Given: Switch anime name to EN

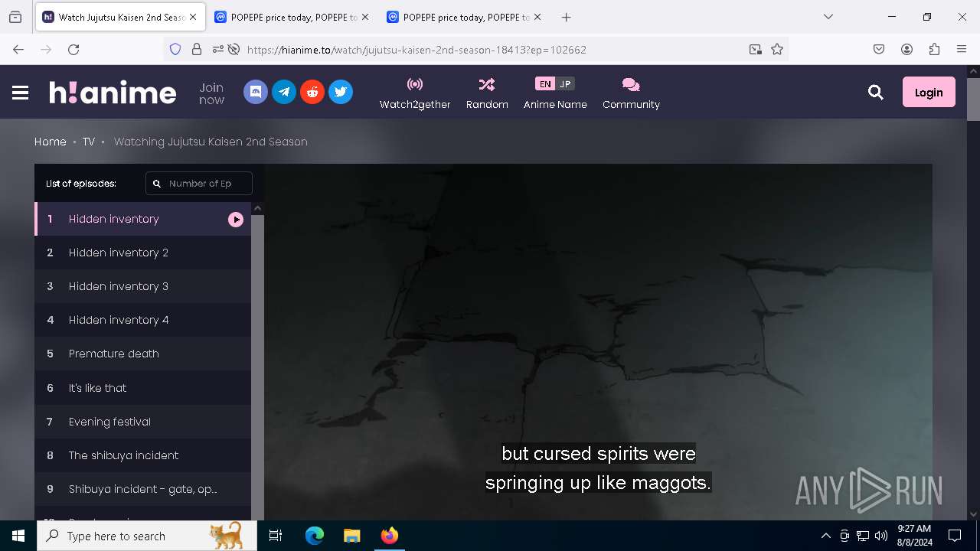Looking at the screenshot, I should [x=545, y=84].
